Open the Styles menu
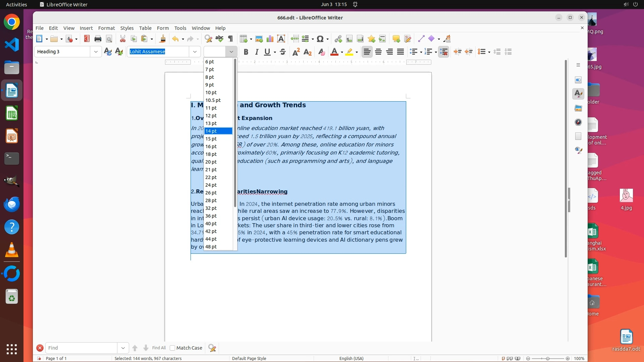644x362 pixels. point(127,28)
